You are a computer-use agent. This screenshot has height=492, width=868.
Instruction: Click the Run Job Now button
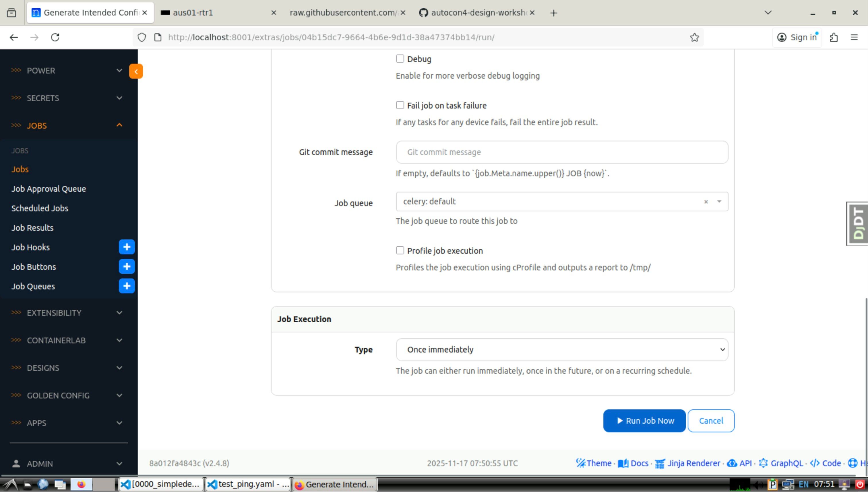pyautogui.click(x=644, y=421)
